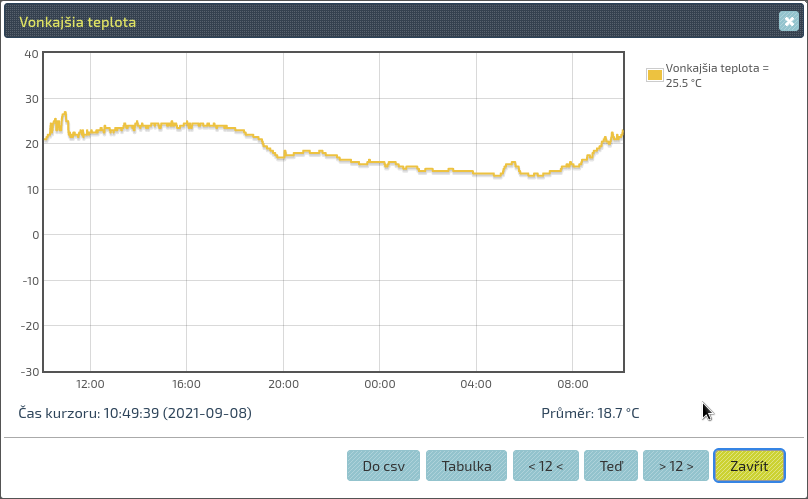The image size is (808, 499).
Task: Click the -20 y-axis label
Action: coord(30,326)
